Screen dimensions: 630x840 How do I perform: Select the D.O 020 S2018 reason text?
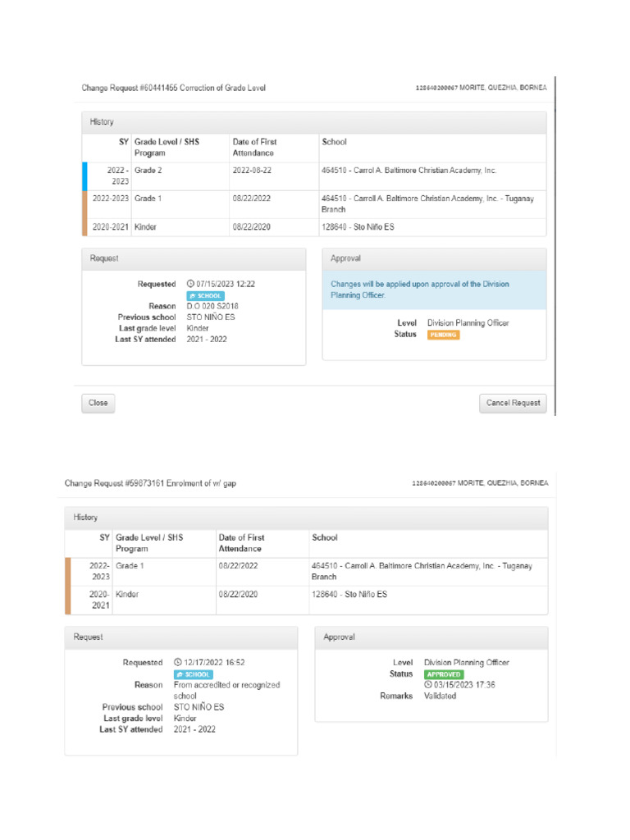[x=212, y=306]
